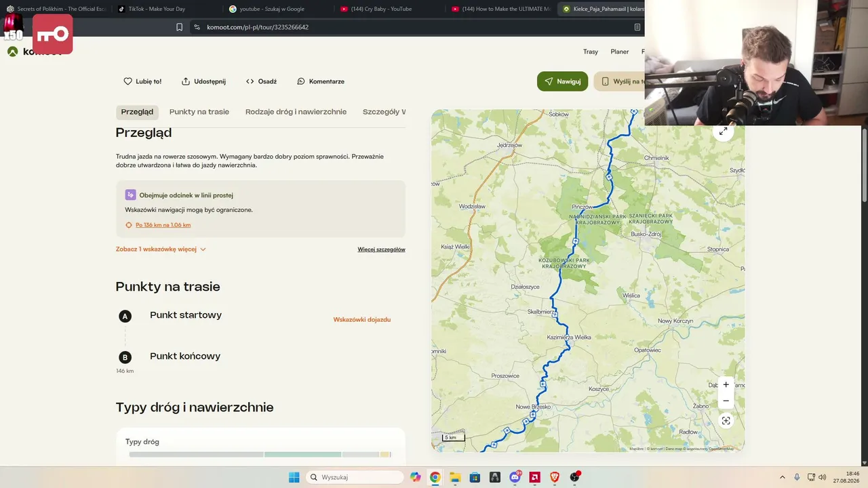Click the 5 km map scale indicator
The image size is (868, 488).
[453, 438]
